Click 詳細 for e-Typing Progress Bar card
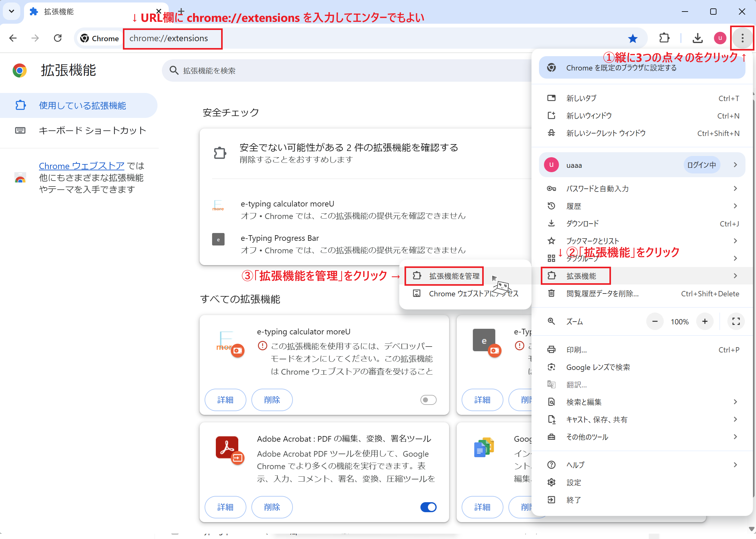The width and height of the screenshot is (756, 539). click(x=482, y=400)
